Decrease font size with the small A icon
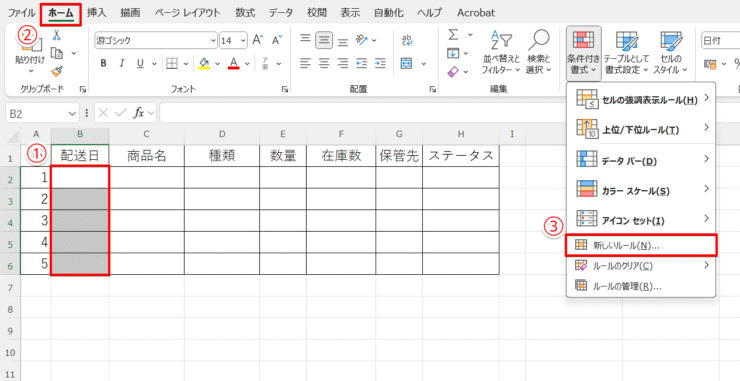This screenshot has height=381, width=740. pyautogui.click(x=277, y=40)
